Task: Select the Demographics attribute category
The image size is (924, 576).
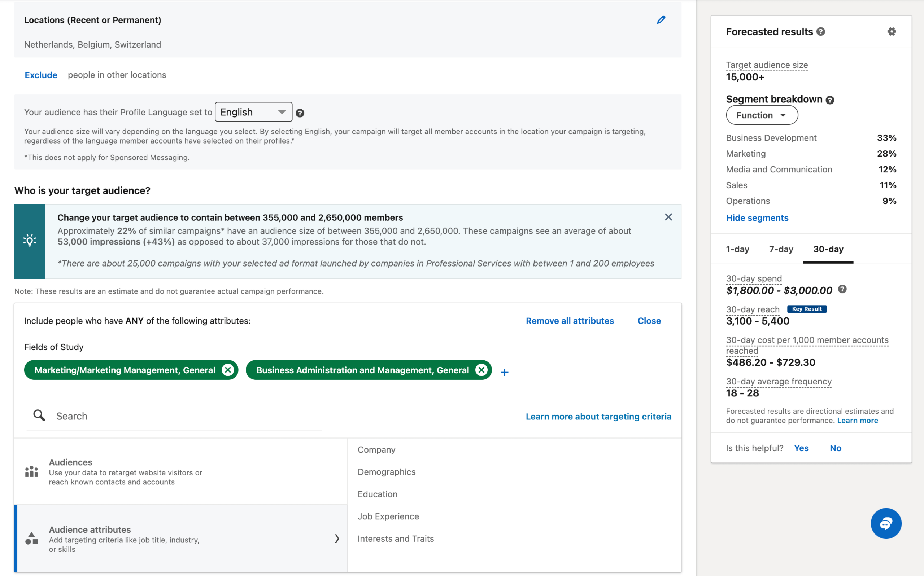Action: coord(387,472)
